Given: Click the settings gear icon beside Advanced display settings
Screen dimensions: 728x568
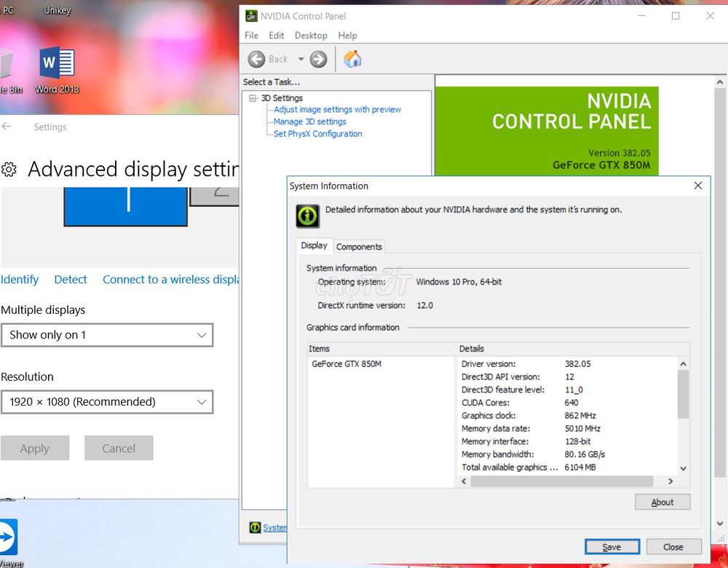Looking at the screenshot, I should 9,170.
